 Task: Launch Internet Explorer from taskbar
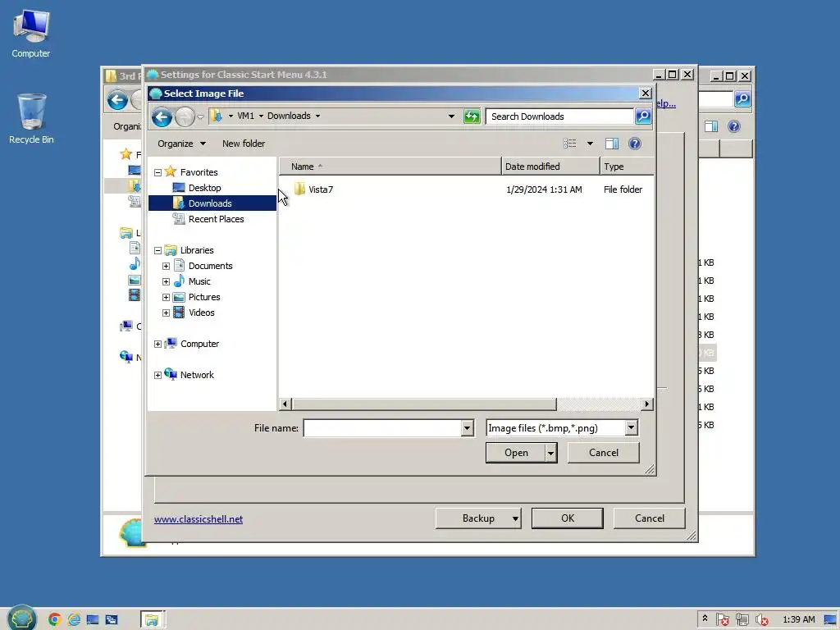(x=73, y=619)
